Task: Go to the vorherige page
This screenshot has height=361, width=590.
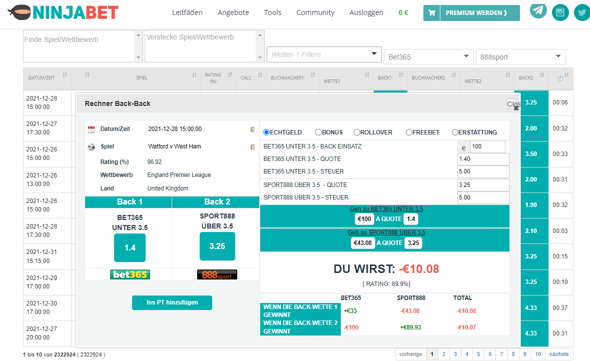Action: 410,354
